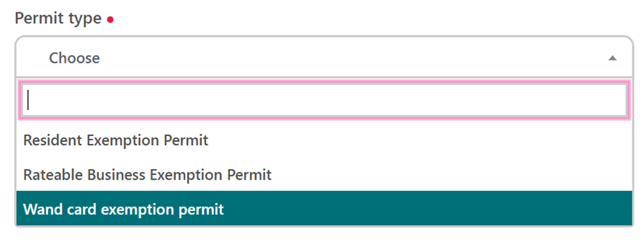Image resolution: width=644 pixels, height=247 pixels.
Task: Select Resident Exemption Permit option
Action: pos(116,140)
